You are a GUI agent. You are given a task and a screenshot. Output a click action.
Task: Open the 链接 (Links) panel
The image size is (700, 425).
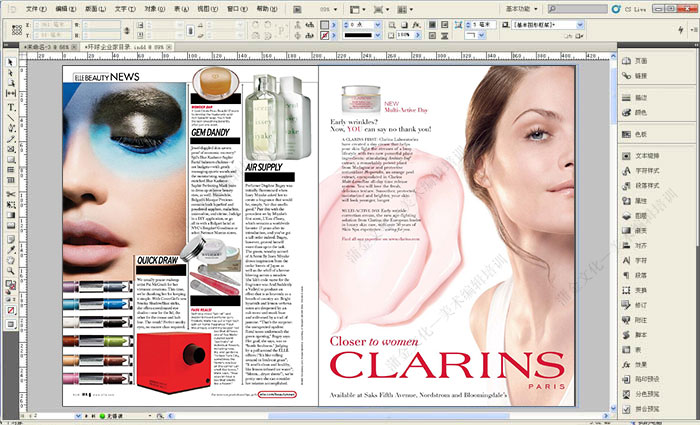[635, 76]
